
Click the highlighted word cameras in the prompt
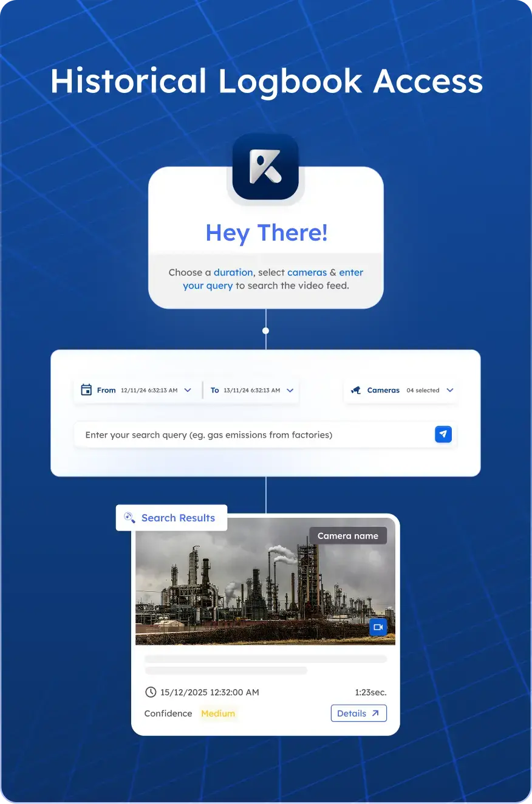click(x=307, y=272)
